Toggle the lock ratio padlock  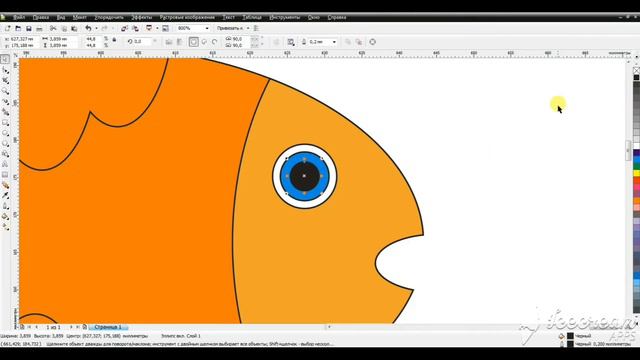(114, 40)
